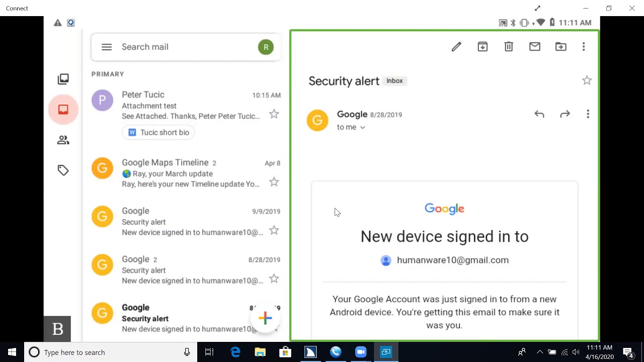Click the pencil edit icon in email toolbar

click(456, 47)
